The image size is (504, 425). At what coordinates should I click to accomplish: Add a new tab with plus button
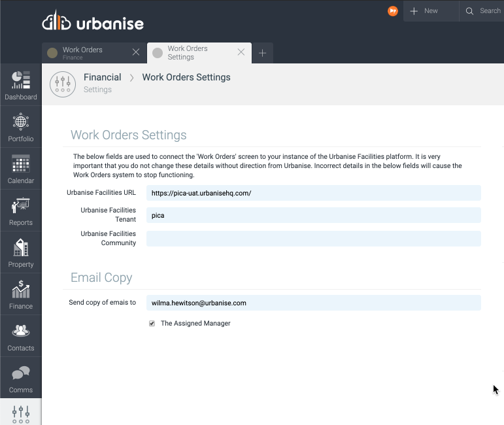pos(262,53)
